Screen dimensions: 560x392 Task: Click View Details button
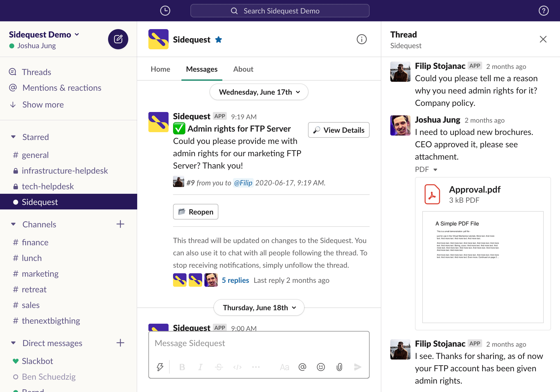pyautogui.click(x=339, y=130)
